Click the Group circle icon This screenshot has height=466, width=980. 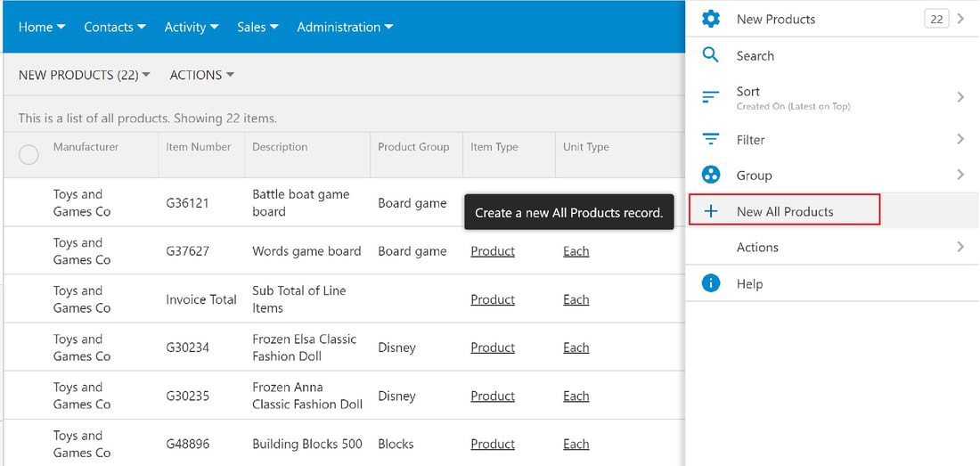click(711, 175)
